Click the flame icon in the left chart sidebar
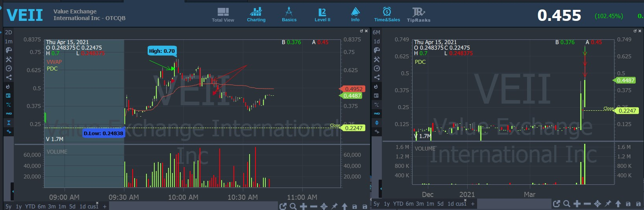 coord(8,87)
